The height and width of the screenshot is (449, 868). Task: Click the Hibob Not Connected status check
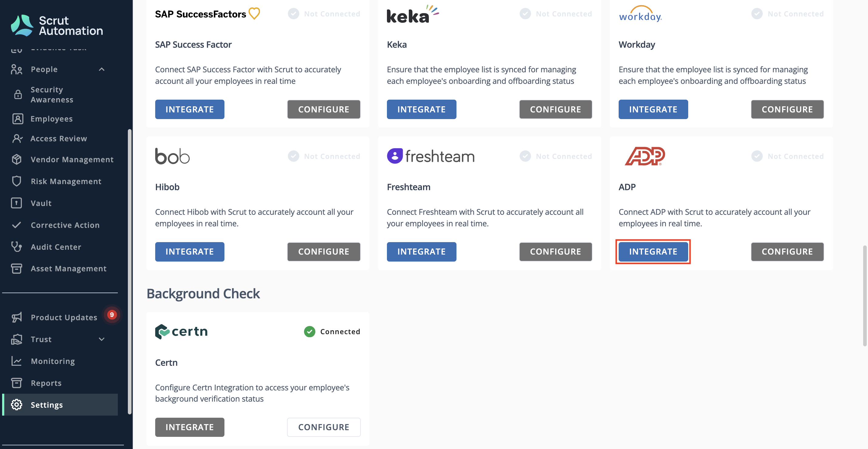[x=293, y=156]
